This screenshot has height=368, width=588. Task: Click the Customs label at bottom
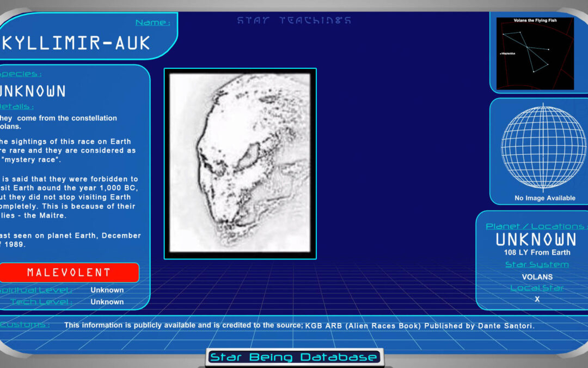click(x=25, y=325)
